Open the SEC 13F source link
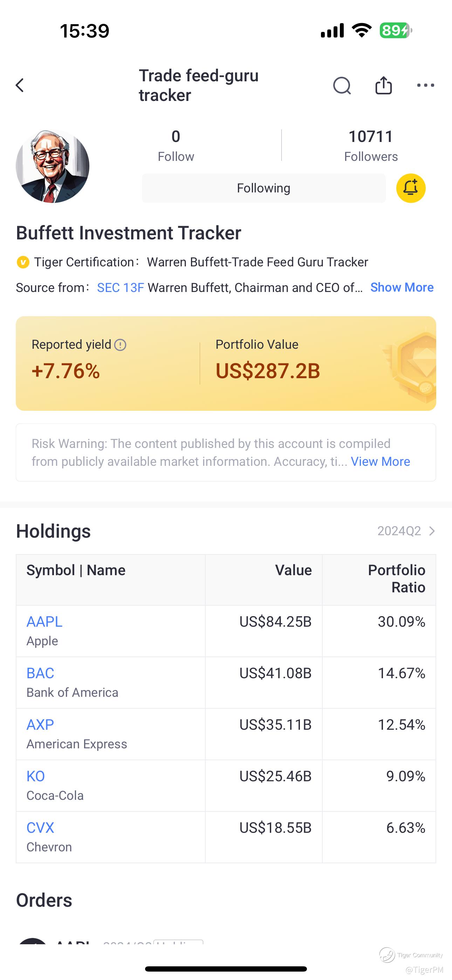 click(120, 288)
